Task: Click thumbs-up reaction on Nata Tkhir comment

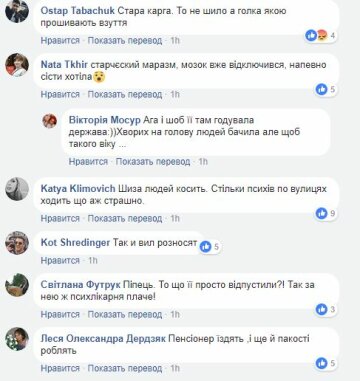Action: click(x=322, y=89)
